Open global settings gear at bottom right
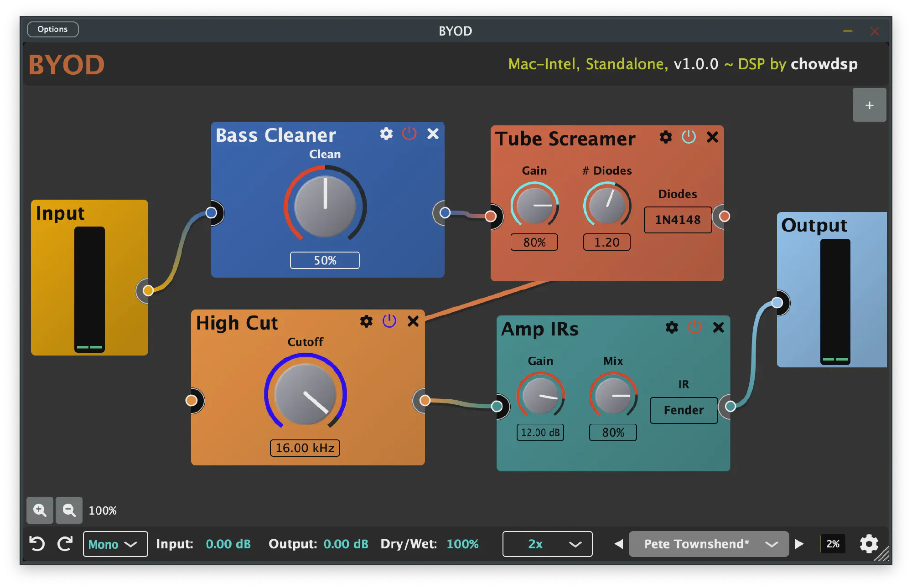 coord(869,544)
